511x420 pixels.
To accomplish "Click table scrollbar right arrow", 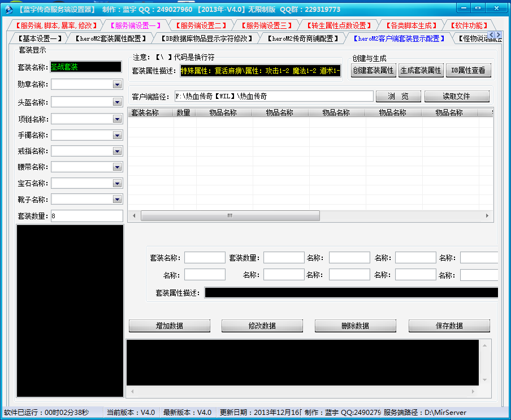I will click(487, 216).
